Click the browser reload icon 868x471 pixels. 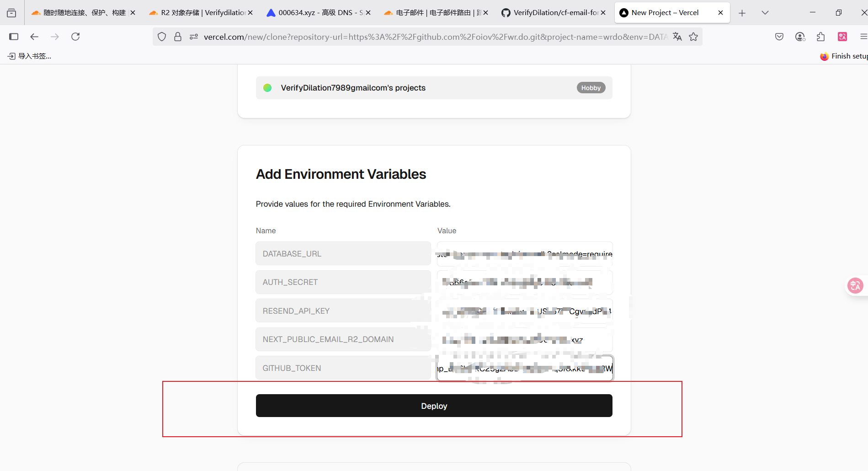pyautogui.click(x=75, y=37)
